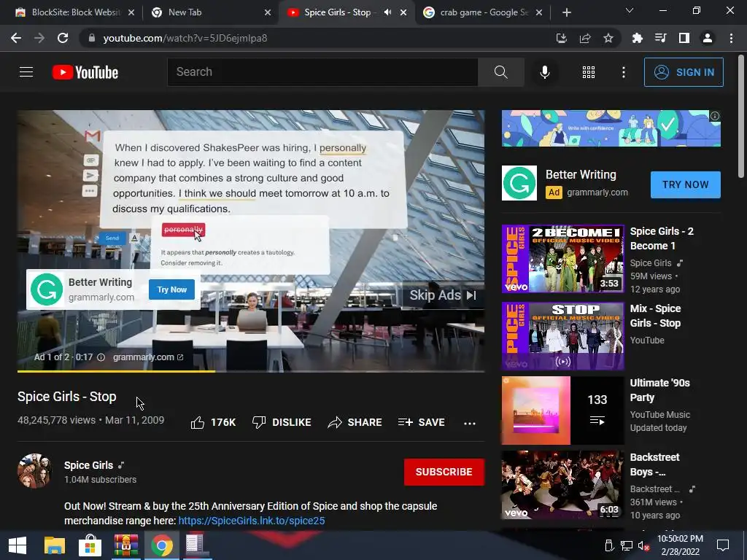Open Microsoft Store from the taskbar
Image resolution: width=747 pixels, height=560 pixels.
[x=90, y=545]
